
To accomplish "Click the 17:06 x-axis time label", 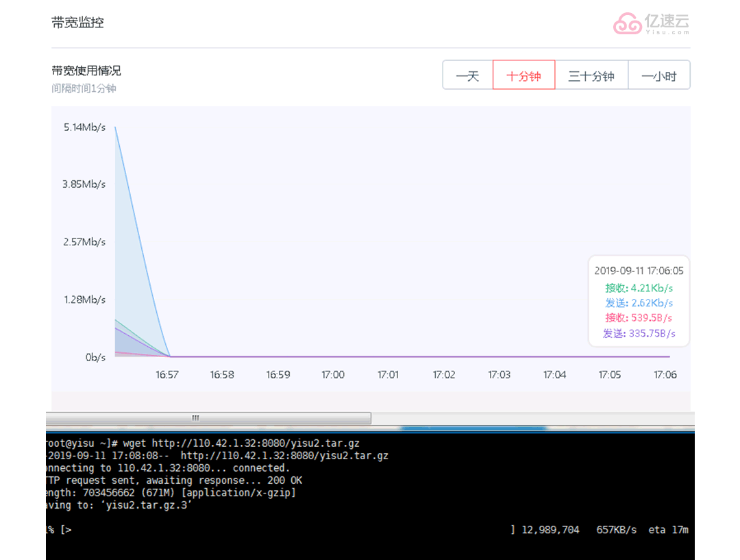I will click(x=665, y=374).
